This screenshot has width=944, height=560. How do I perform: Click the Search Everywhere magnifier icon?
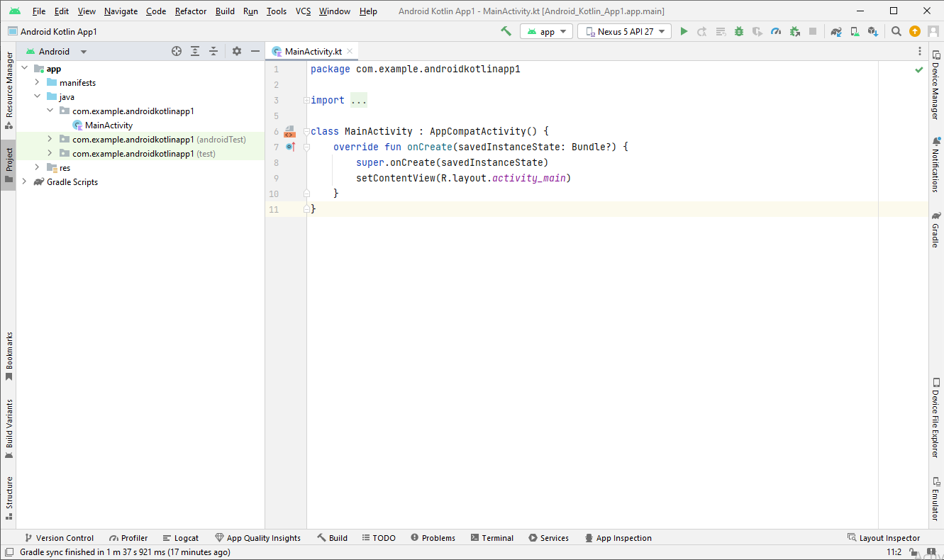pos(896,31)
